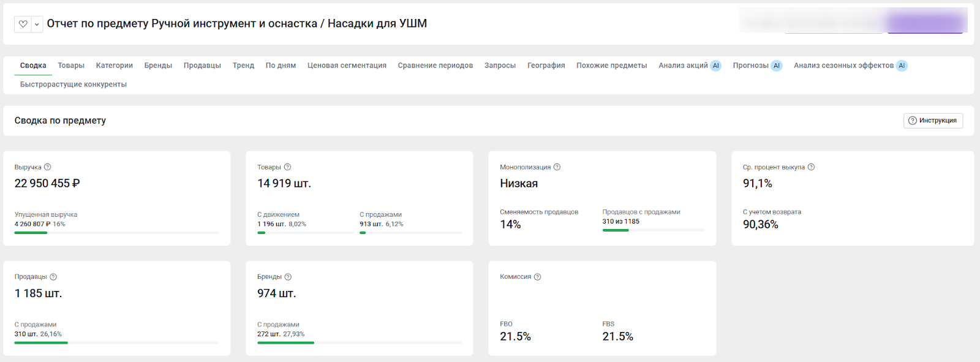
Task: Open the Инструкция button
Action: point(933,121)
